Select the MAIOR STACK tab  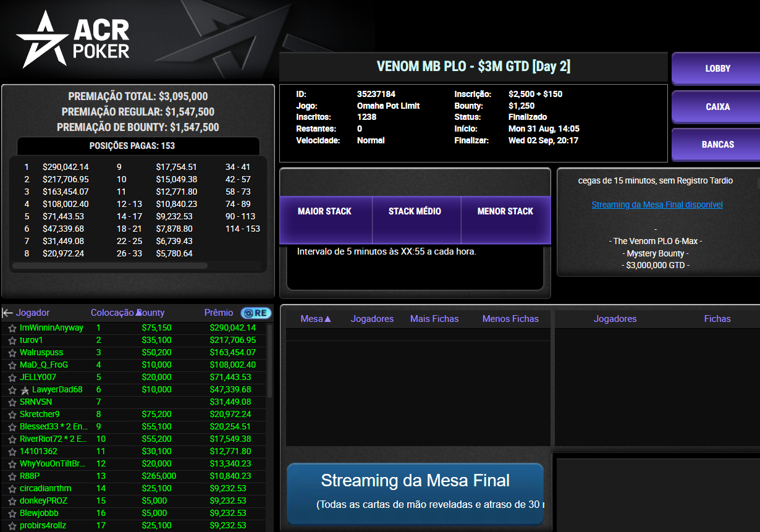(325, 220)
